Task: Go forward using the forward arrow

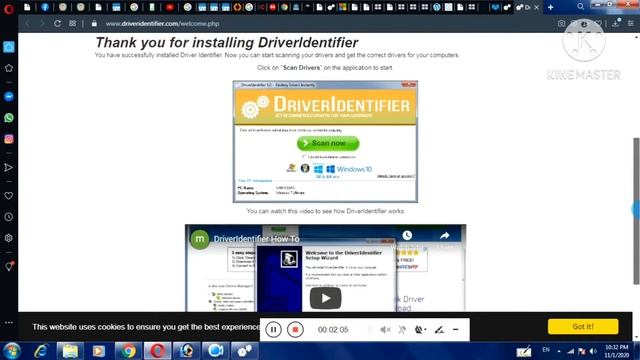Action: pyautogui.click(x=42, y=24)
